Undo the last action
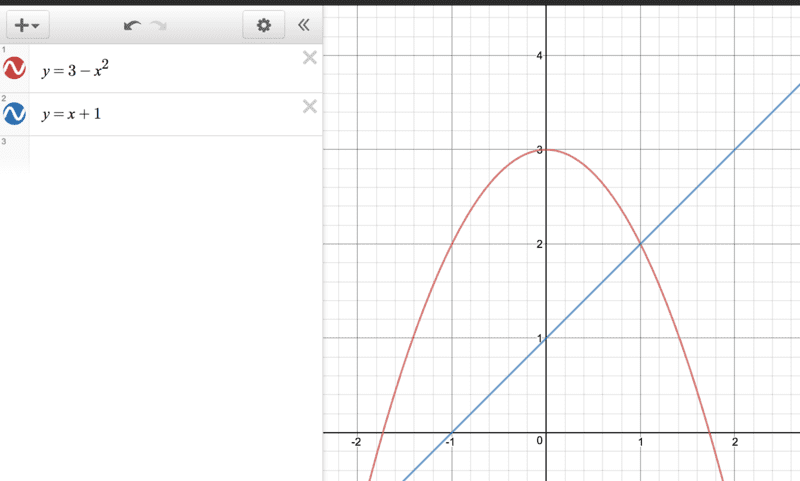Viewport: 800px width, 481px height. (x=133, y=25)
